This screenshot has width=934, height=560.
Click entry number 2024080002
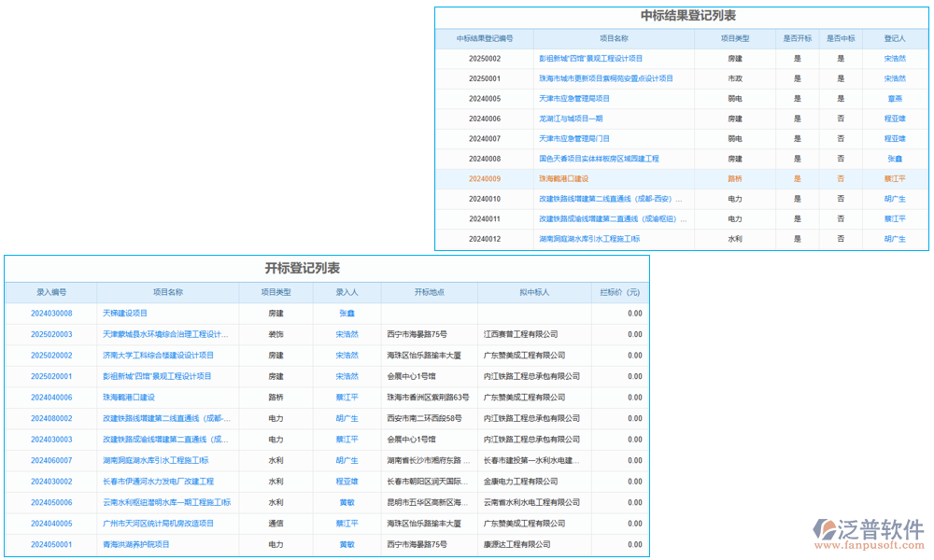pos(51,418)
